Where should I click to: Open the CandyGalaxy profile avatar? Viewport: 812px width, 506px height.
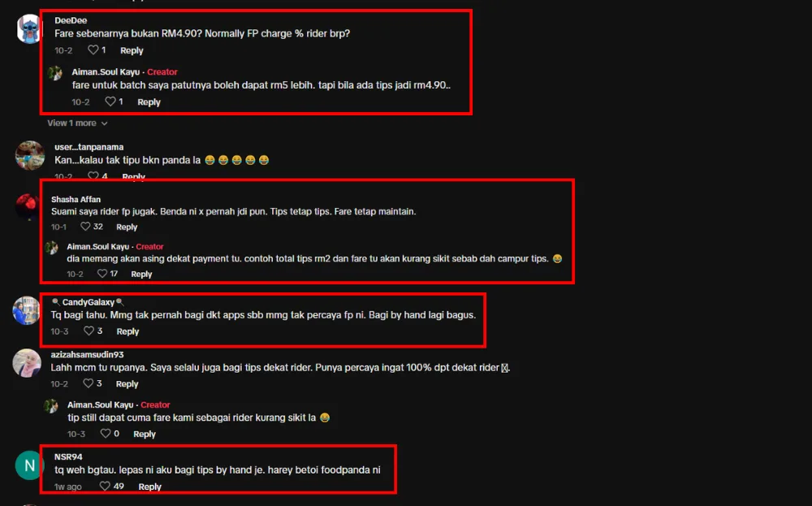click(x=27, y=310)
